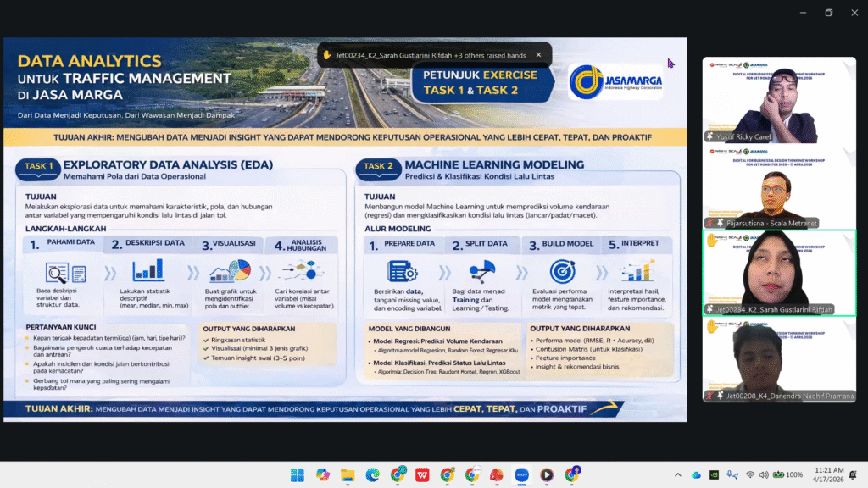Viewport: 868px width, 488px height.
Task: Select Yusuf Ricky Carel video thumbnail
Action: (x=780, y=100)
